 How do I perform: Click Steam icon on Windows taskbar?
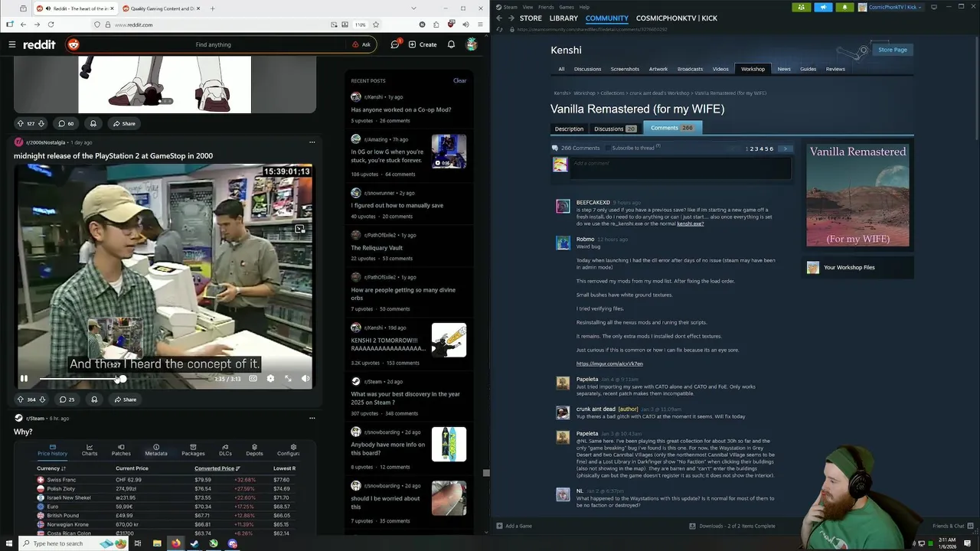(194, 543)
